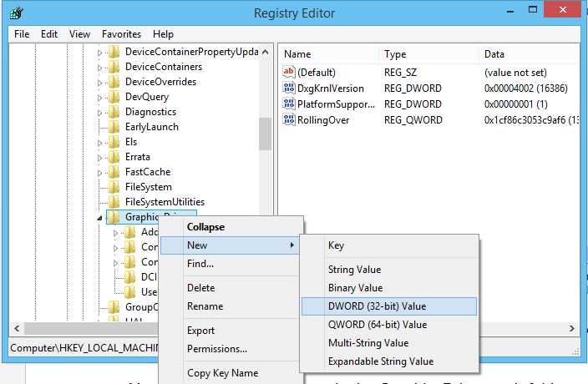Click the Add subkey folder icon
The width and height of the screenshot is (588, 384).
[x=129, y=232]
